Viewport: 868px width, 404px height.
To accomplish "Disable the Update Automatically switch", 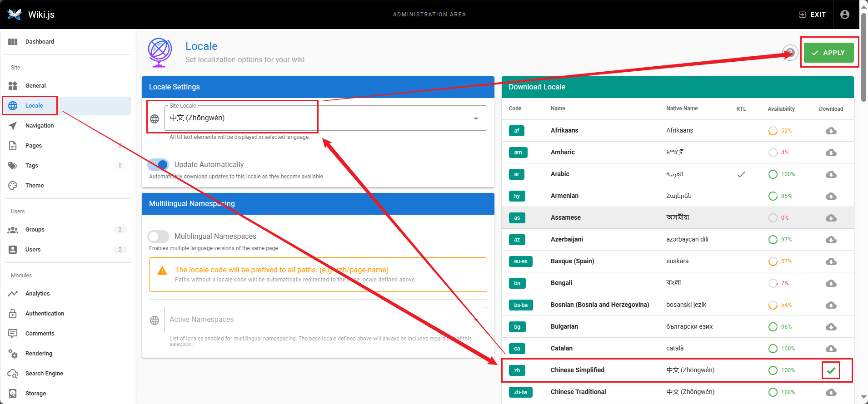I will coord(158,165).
